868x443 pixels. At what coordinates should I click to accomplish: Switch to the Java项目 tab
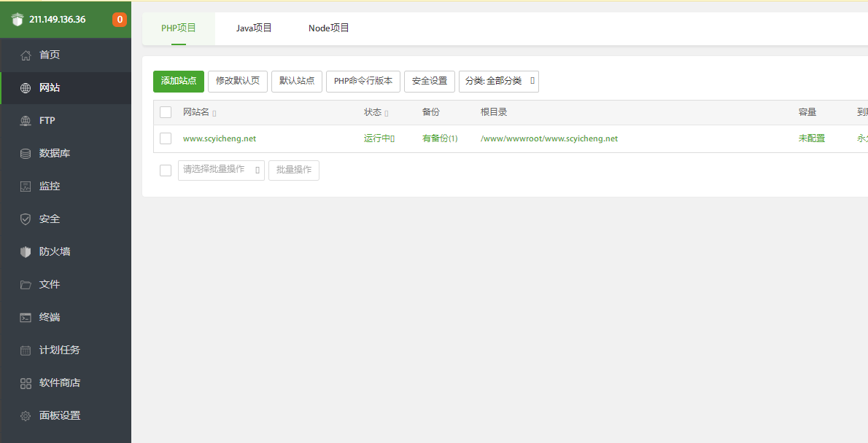tap(254, 28)
